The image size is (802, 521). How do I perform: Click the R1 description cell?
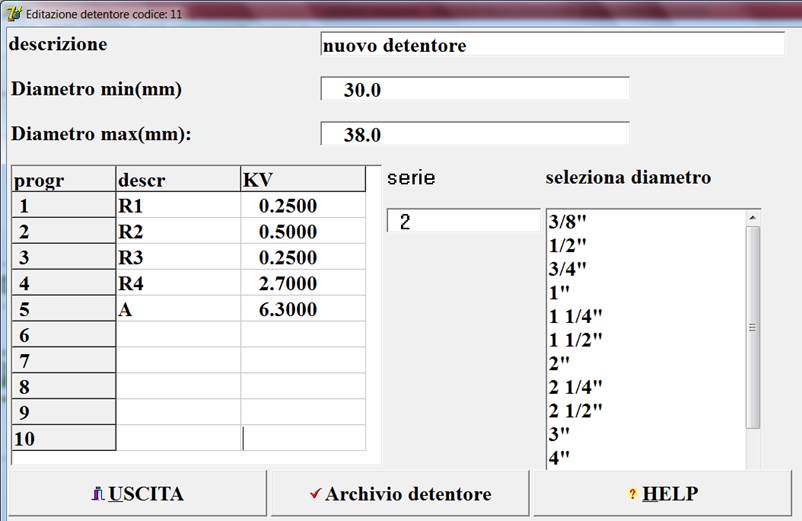pos(178,205)
